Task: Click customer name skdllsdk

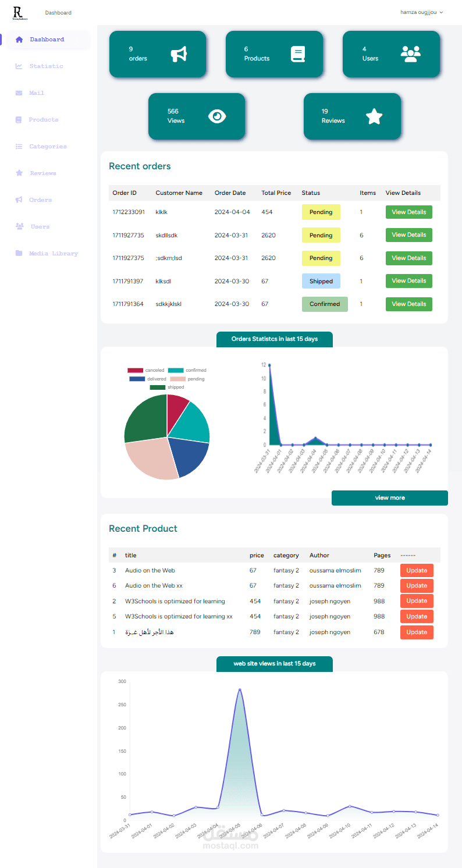Action: [166, 235]
